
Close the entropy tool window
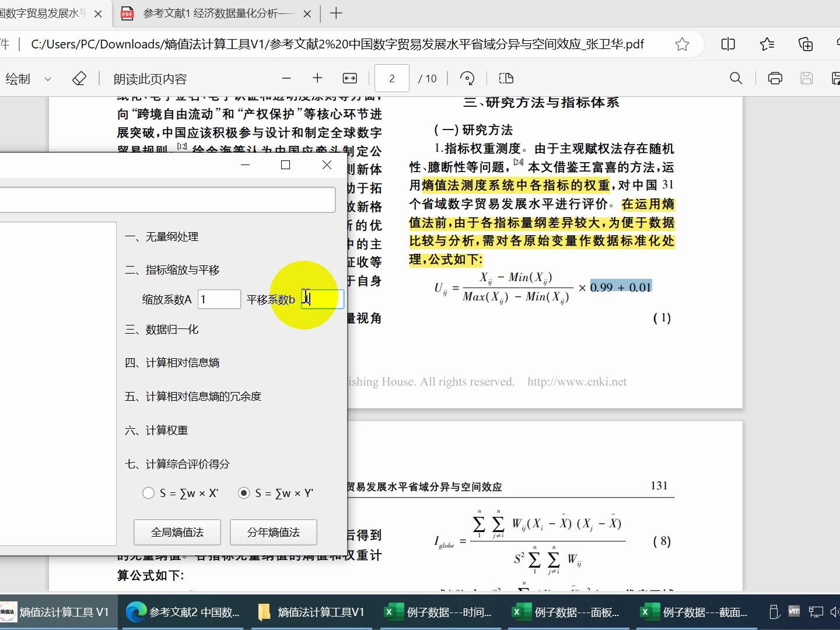(327, 165)
